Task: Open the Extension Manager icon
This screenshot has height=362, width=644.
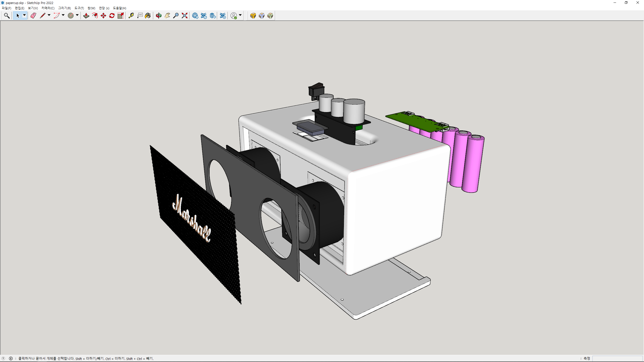Action: tap(223, 16)
